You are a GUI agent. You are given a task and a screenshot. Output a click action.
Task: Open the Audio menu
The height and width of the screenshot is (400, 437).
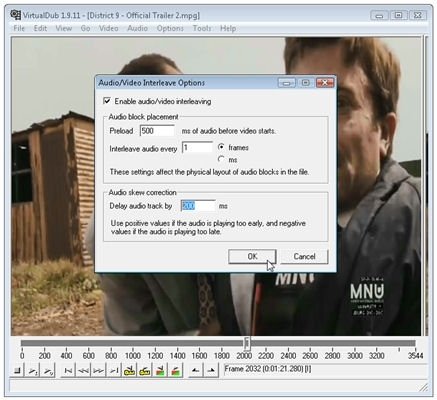point(137,28)
